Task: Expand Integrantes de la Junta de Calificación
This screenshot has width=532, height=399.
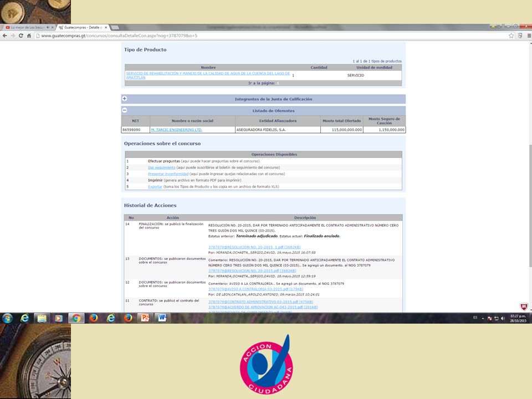Action: (125, 99)
